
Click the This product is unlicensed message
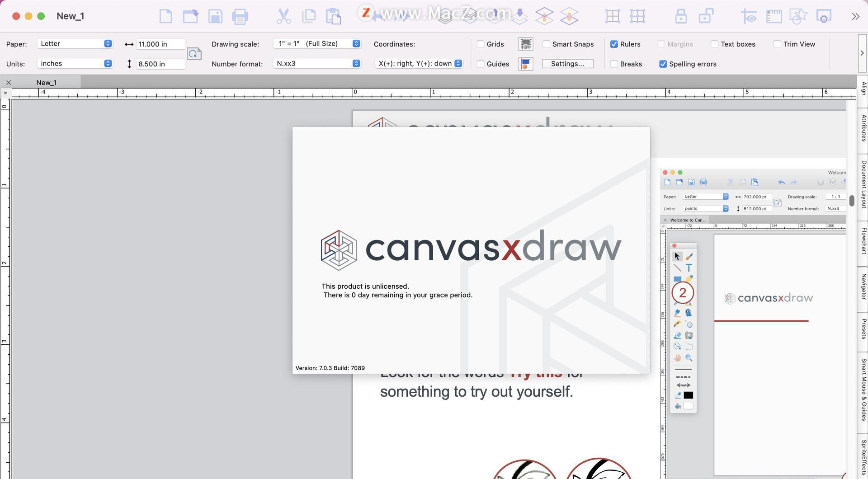coord(365,286)
